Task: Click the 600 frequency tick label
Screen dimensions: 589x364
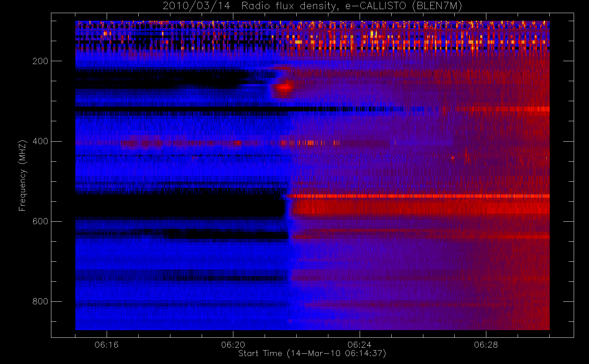Action: [x=40, y=221]
